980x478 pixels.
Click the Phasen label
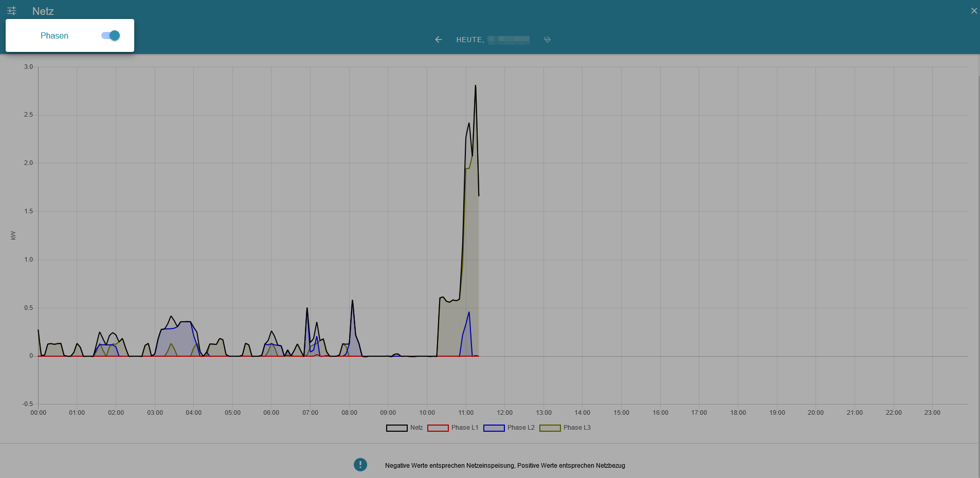[55, 35]
